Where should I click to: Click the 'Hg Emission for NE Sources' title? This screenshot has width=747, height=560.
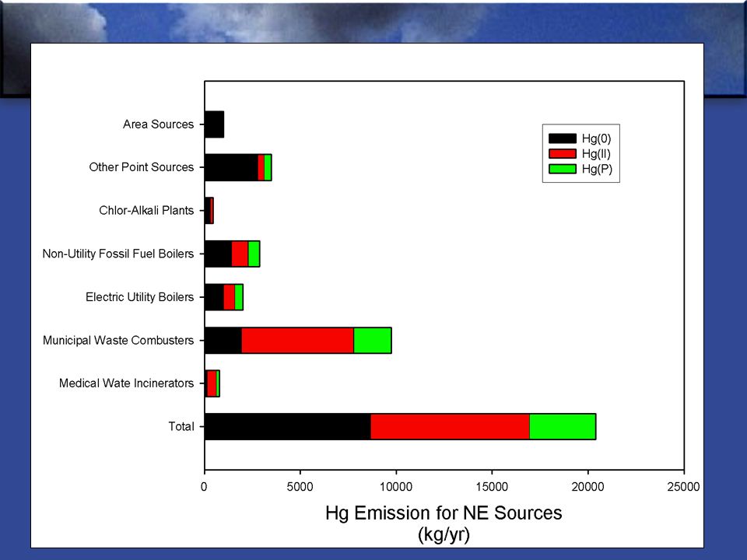[444, 513]
